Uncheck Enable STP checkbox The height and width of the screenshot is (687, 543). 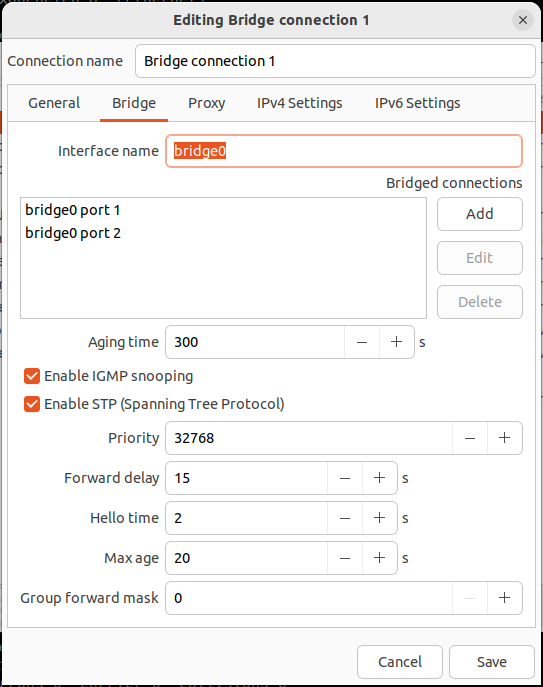point(32,404)
